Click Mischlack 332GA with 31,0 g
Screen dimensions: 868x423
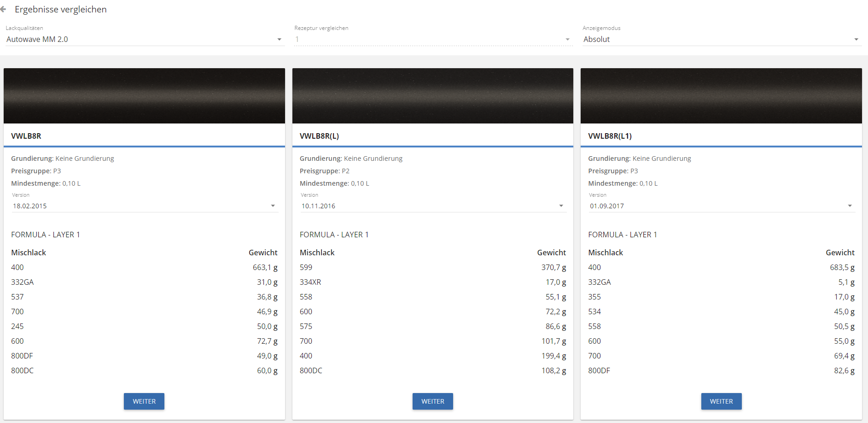tap(22, 282)
